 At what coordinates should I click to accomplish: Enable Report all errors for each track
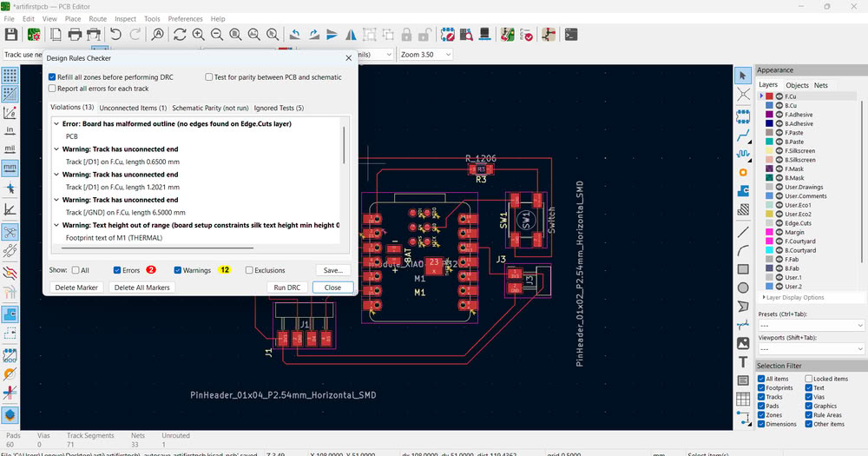53,89
